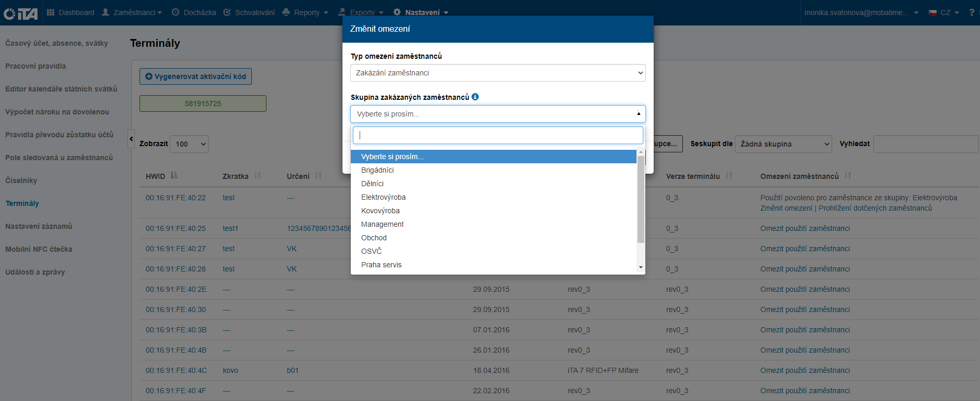Click the iTA logo icon

click(x=21, y=13)
